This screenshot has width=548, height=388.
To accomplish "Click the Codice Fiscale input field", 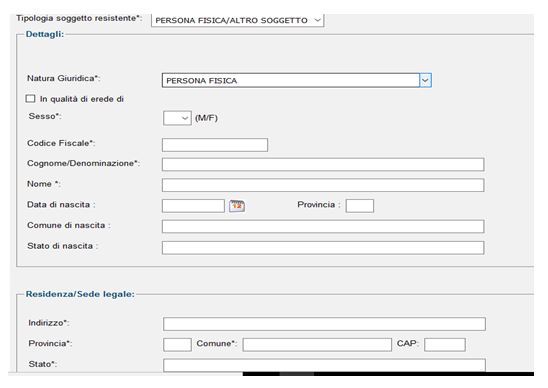I will click(x=215, y=145).
